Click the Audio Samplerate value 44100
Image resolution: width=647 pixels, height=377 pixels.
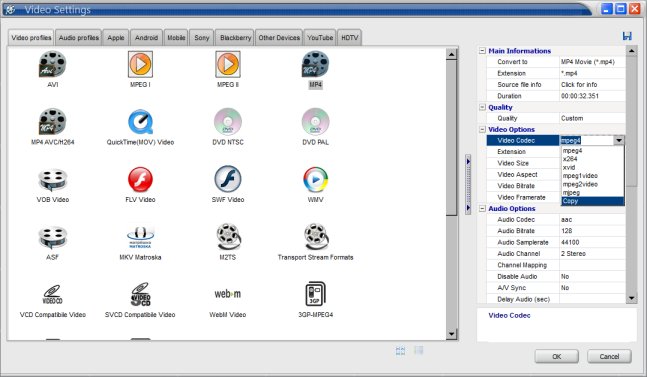(570, 243)
